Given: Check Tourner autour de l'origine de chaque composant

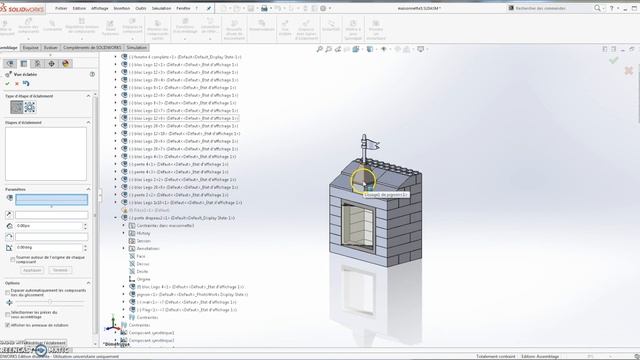Looking at the screenshot, I should point(13,260).
